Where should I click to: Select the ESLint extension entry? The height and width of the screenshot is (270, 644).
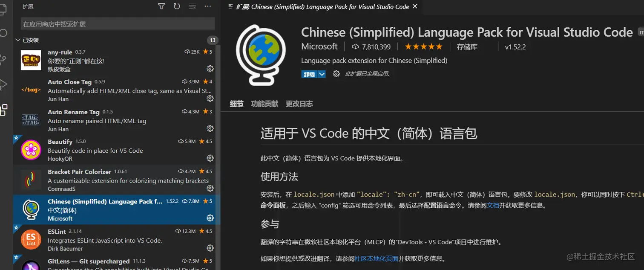click(114, 239)
